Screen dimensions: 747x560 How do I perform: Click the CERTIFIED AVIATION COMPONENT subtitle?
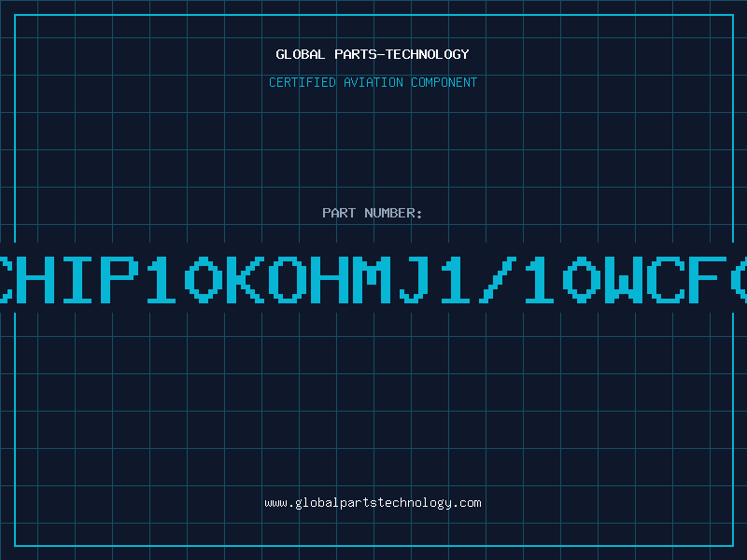click(373, 82)
